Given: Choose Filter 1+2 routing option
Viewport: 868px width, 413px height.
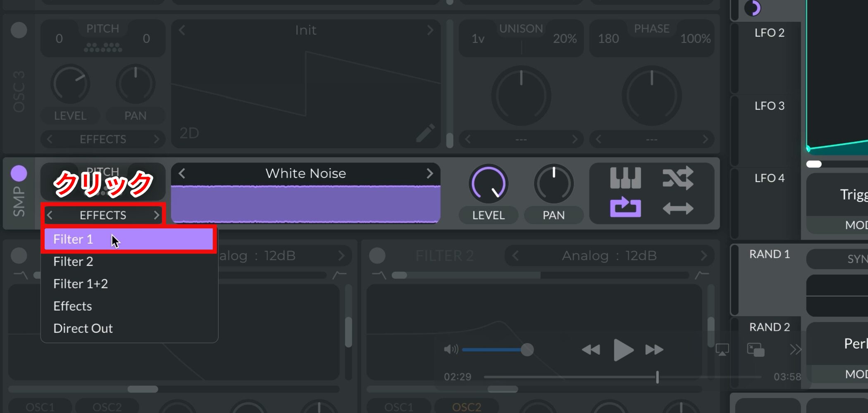Looking at the screenshot, I should 129,284.
